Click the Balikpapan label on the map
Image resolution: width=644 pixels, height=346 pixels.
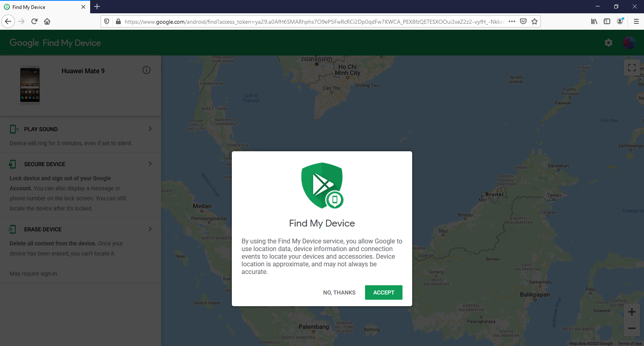click(535, 295)
